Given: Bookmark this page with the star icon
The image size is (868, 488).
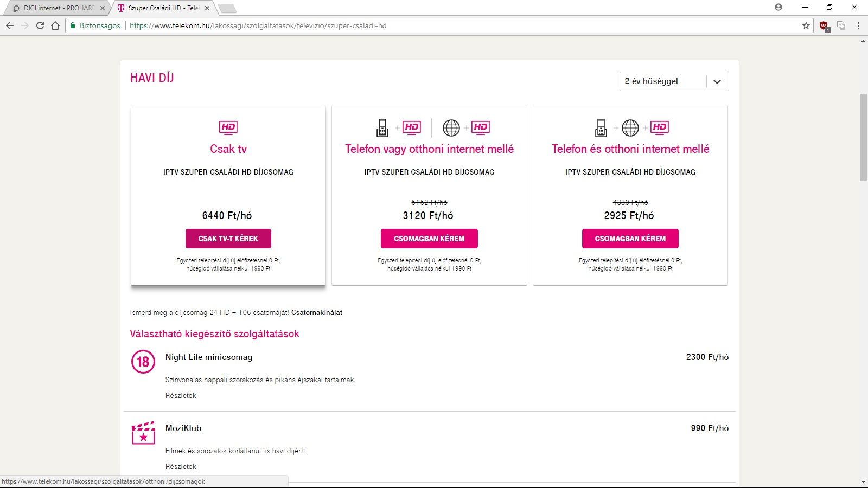Looking at the screenshot, I should pos(806,25).
